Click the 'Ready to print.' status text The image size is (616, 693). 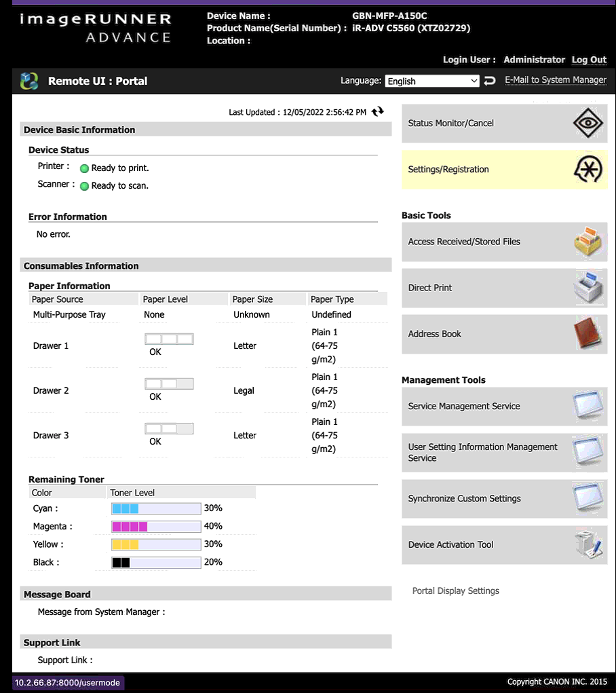tap(120, 168)
